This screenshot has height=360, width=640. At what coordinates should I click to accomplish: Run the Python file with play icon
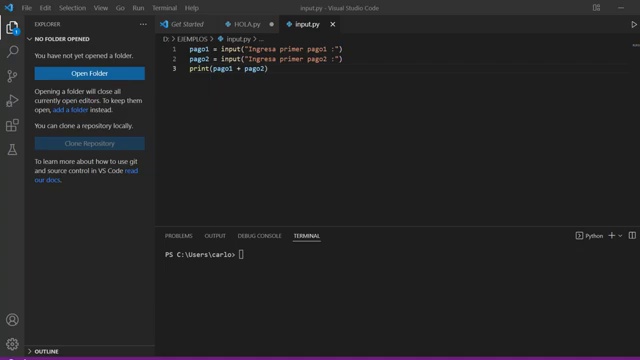point(634,24)
